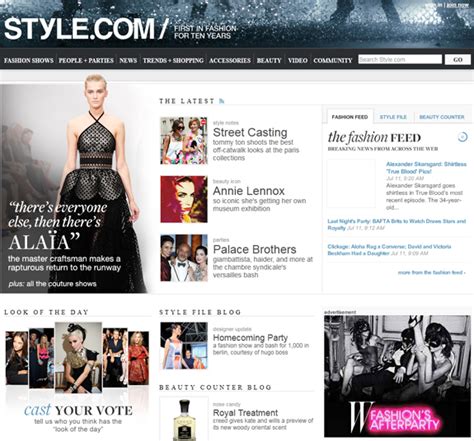Click the join now link at top right

coord(457,5)
